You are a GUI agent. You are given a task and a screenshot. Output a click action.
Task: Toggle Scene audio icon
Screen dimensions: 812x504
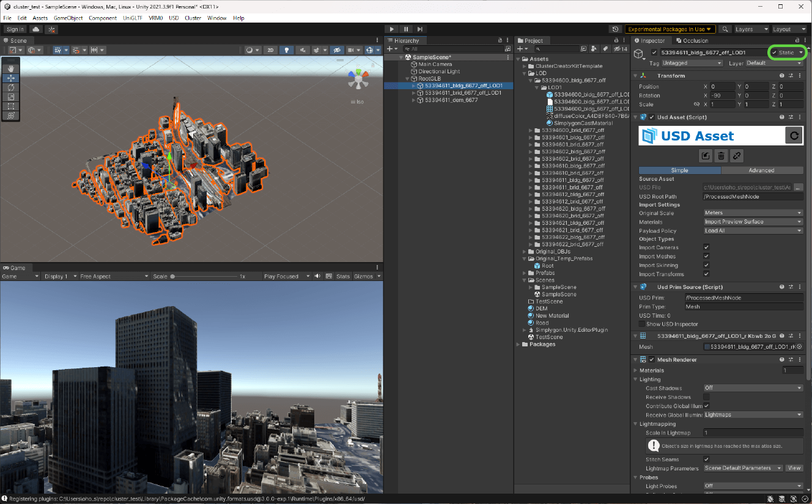303,50
